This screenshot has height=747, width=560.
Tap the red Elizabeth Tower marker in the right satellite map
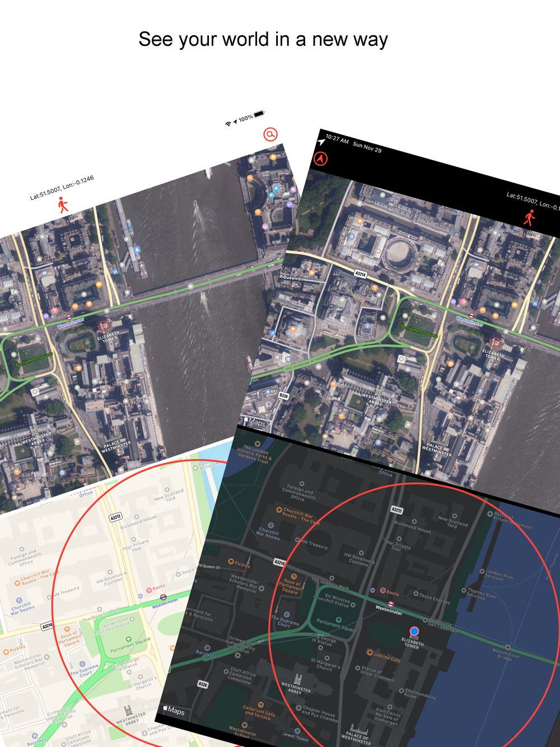494,342
